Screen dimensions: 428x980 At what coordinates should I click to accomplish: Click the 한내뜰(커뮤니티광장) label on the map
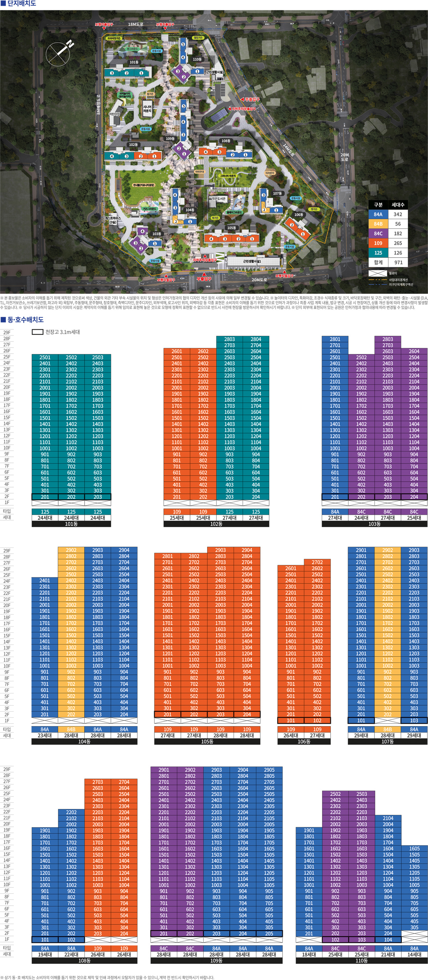coord(144,185)
